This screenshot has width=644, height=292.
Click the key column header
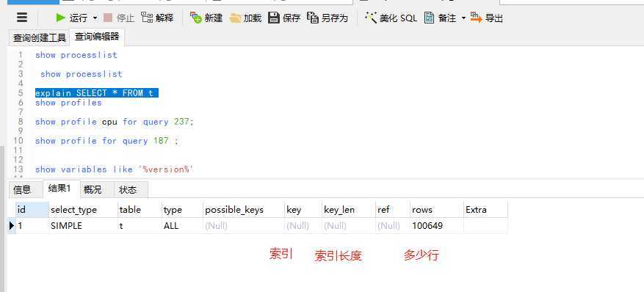click(303, 210)
